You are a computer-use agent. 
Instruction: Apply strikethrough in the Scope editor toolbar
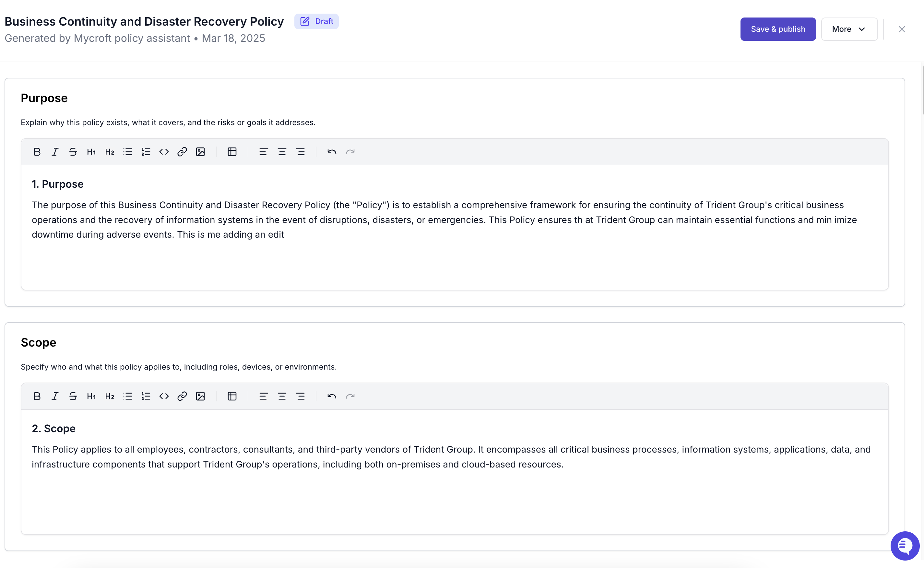click(73, 396)
